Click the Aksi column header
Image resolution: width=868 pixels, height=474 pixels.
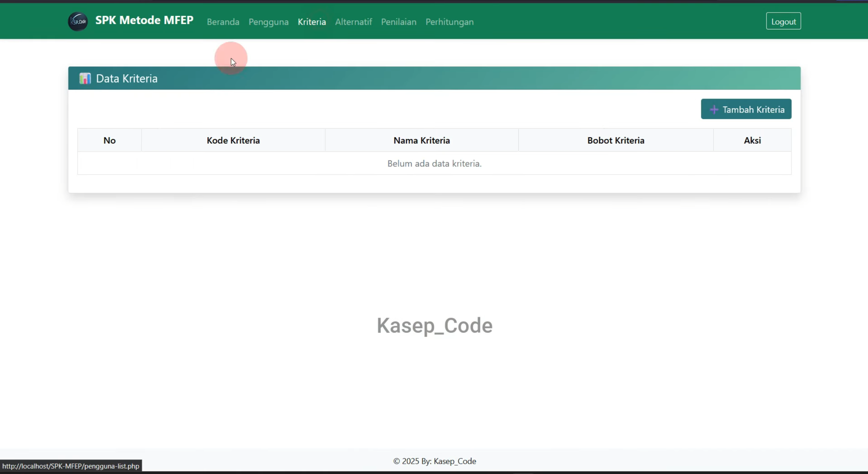(752, 140)
